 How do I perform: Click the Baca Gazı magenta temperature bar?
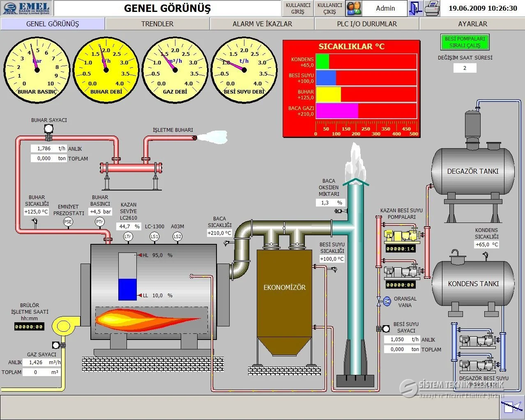tap(337, 111)
